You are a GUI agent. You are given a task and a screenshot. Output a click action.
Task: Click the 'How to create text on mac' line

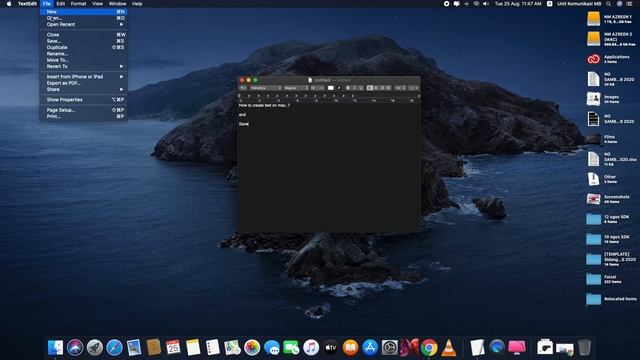(264, 105)
